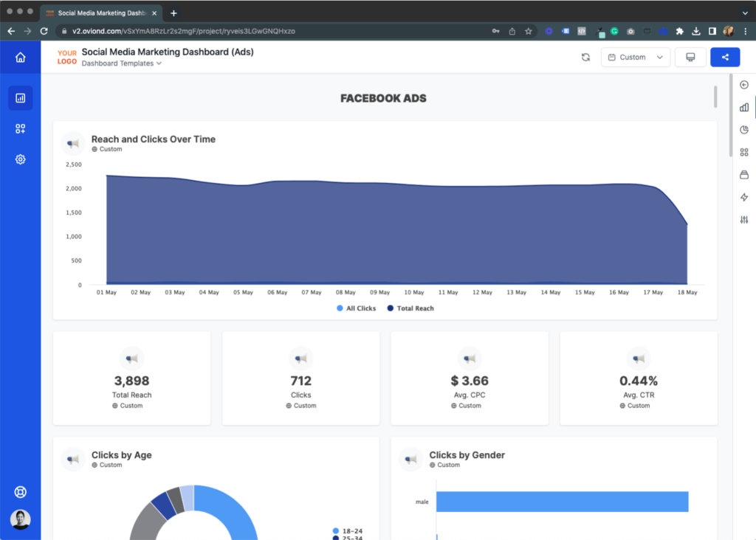
Task: Click the Clicks by Age title
Action: point(122,455)
